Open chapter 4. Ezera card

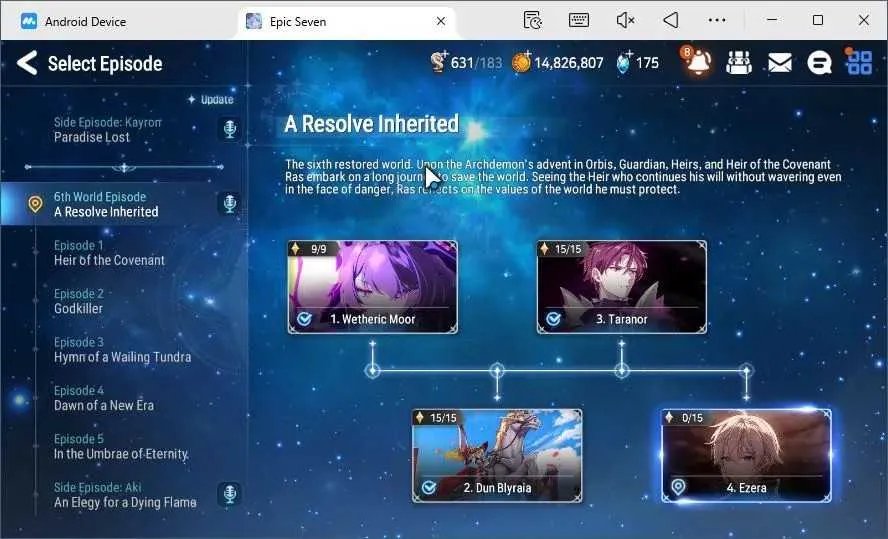[746, 456]
